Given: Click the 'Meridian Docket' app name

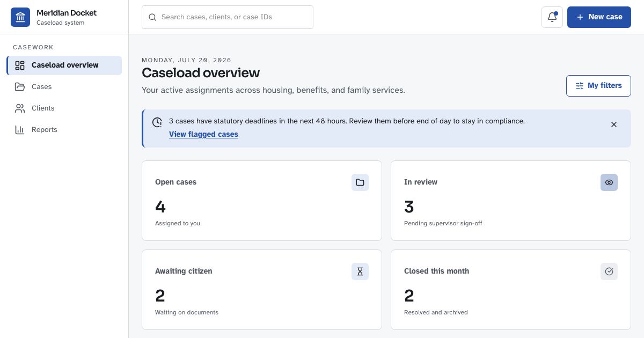Looking at the screenshot, I should pos(67,13).
